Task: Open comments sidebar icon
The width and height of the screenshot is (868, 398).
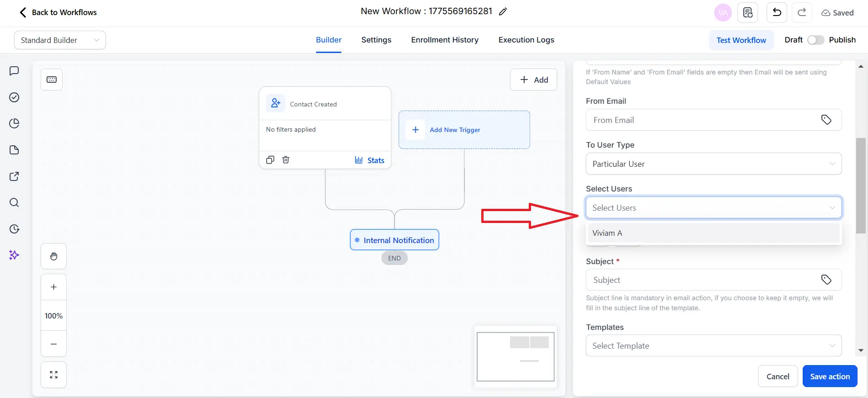Action: tap(14, 71)
